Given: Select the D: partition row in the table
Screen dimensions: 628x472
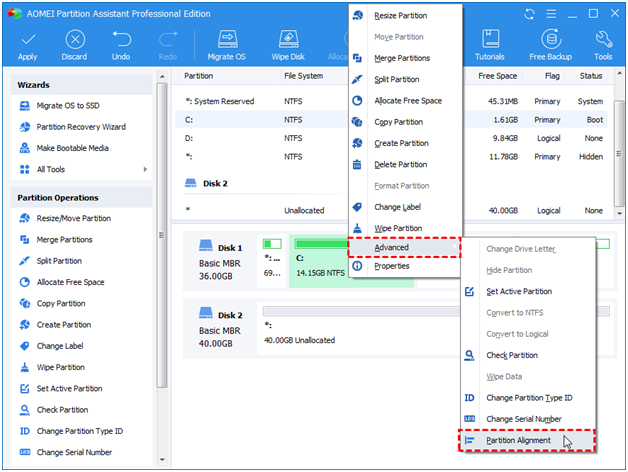Looking at the screenshot, I should coord(391,138).
